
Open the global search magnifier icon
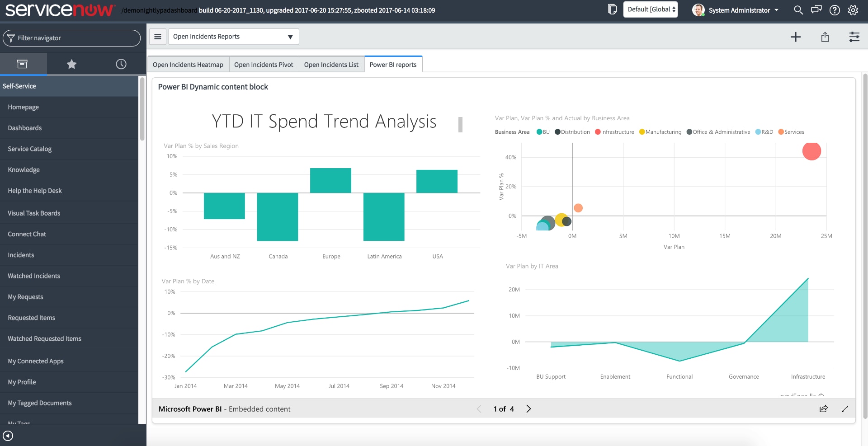click(x=798, y=10)
